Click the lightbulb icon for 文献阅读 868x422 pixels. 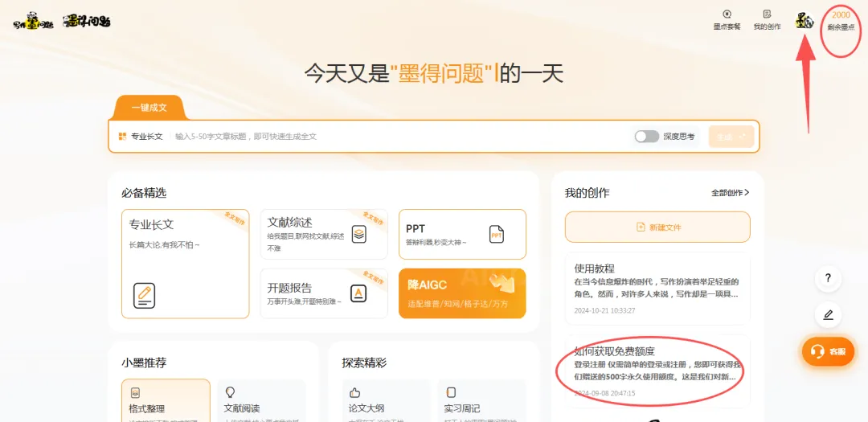(x=231, y=392)
